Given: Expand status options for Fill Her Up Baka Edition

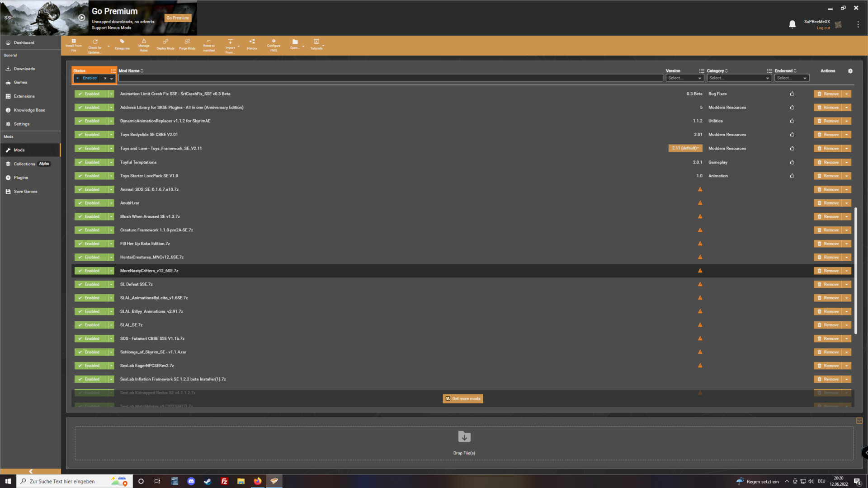Looking at the screenshot, I should point(111,244).
